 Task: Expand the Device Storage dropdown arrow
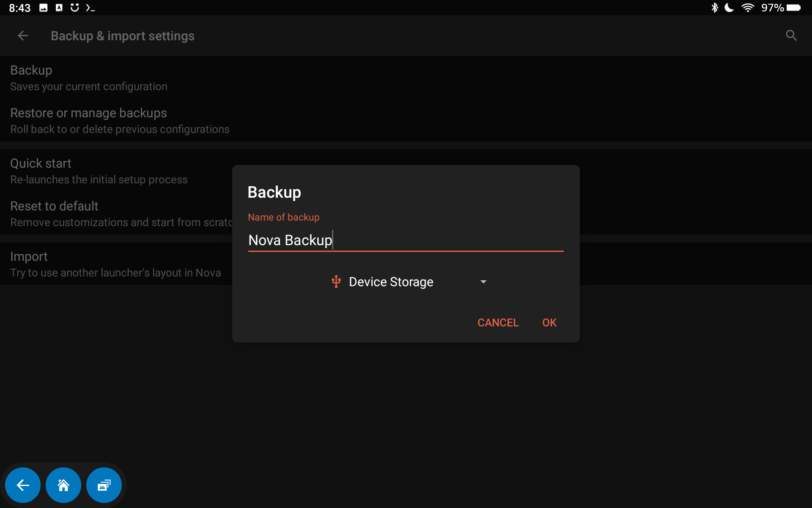[x=483, y=282]
